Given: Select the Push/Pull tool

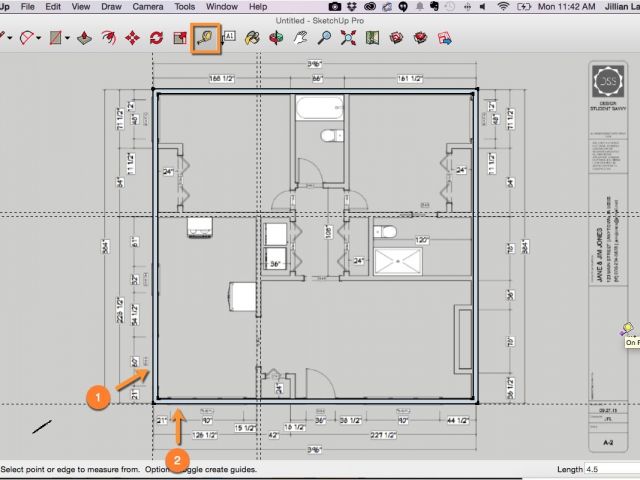Looking at the screenshot, I should click(x=86, y=39).
